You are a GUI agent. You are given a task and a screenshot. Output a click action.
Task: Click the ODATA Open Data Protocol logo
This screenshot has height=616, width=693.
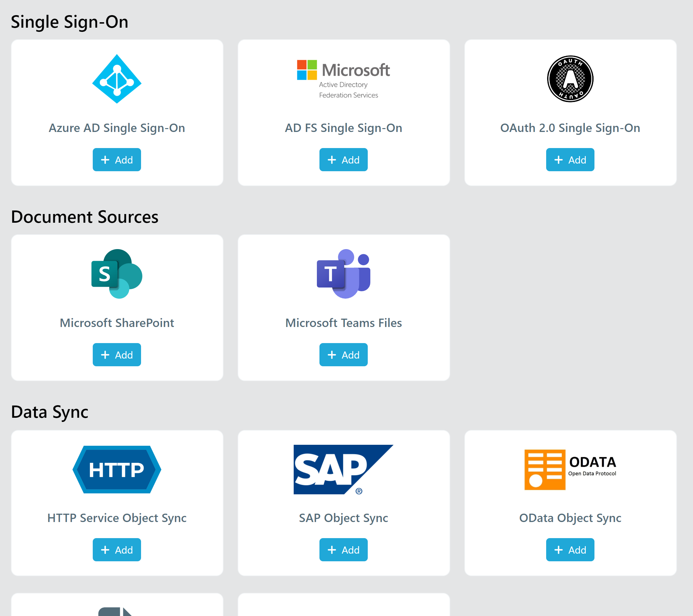tap(570, 470)
